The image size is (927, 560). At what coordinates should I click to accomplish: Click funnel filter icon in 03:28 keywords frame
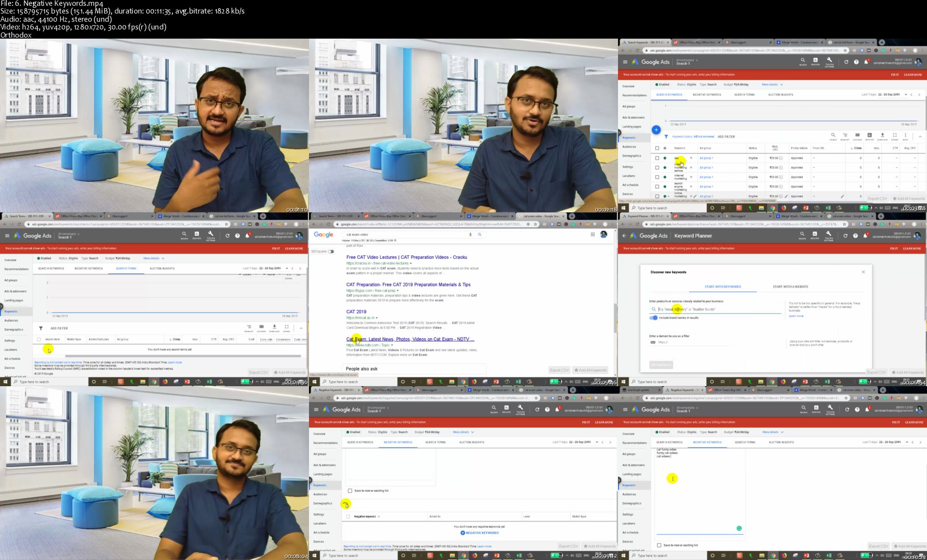[x=666, y=137]
